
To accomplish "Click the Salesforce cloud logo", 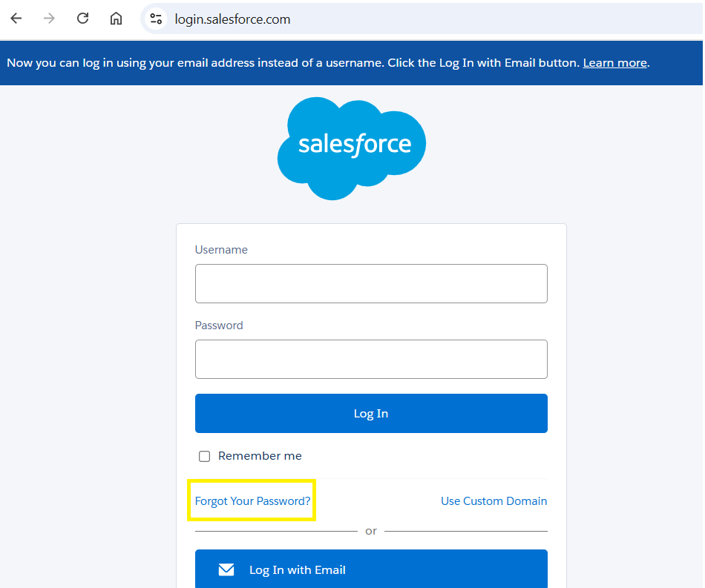I will [x=352, y=148].
